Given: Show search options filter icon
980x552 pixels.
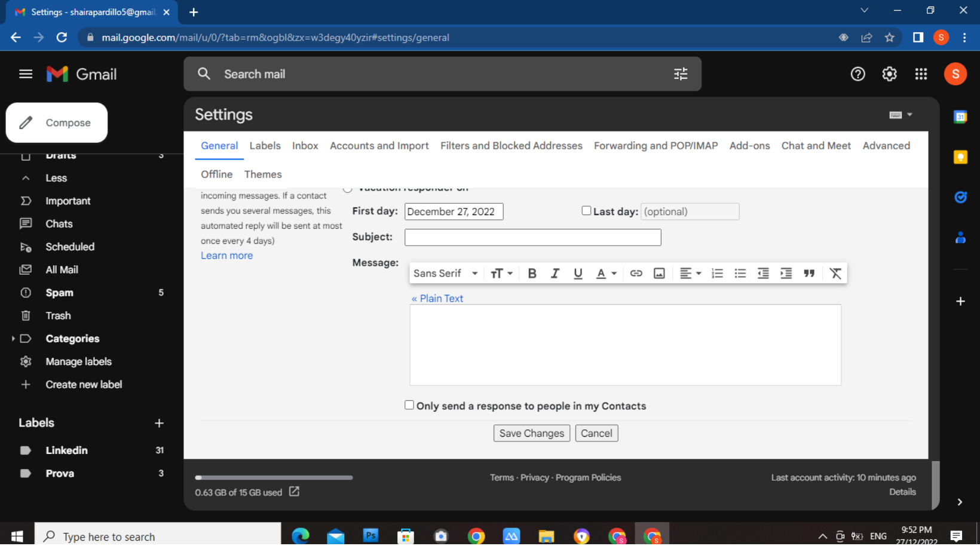Looking at the screenshot, I should pyautogui.click(x=681, y=74).
